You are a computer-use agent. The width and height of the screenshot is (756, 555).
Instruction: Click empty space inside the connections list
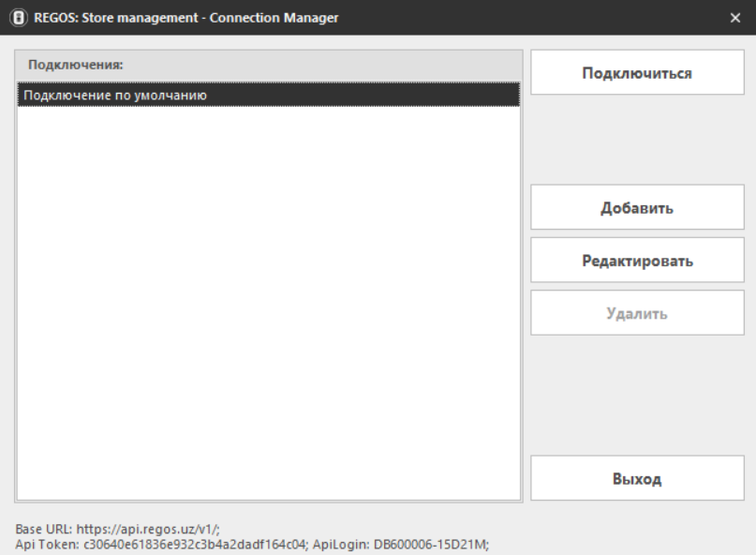(268, 300)
